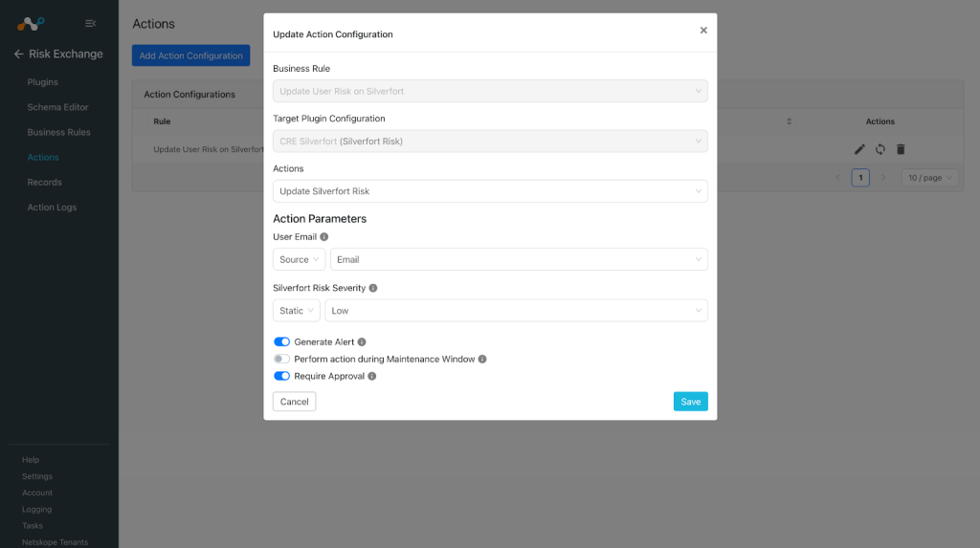Open the Help link
The width and height of the screenshot is (980, 548).
(x=31, y=460)
